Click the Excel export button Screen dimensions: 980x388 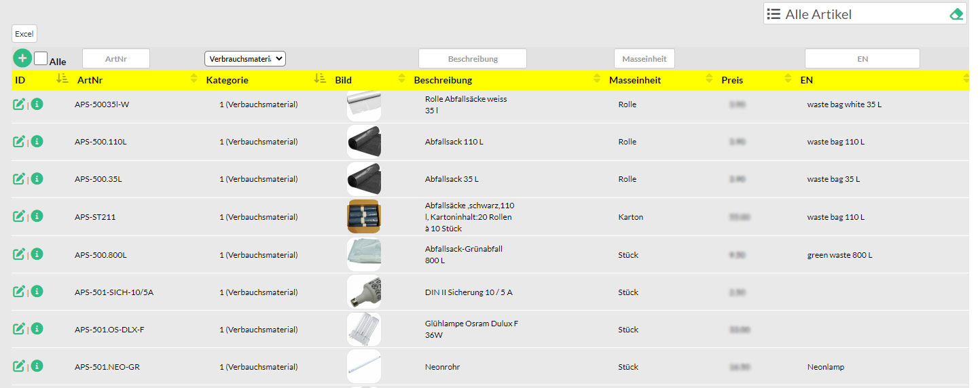(24, 34)
